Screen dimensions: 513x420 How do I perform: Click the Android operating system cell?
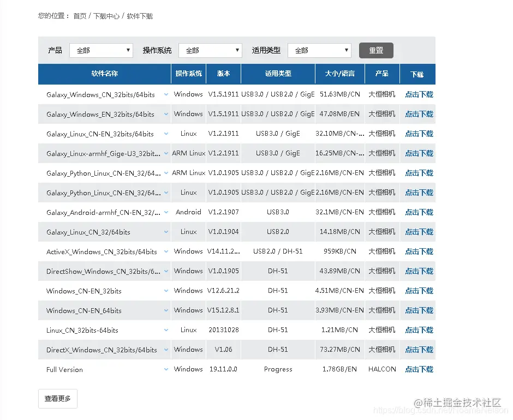click(x=188, y=212)
